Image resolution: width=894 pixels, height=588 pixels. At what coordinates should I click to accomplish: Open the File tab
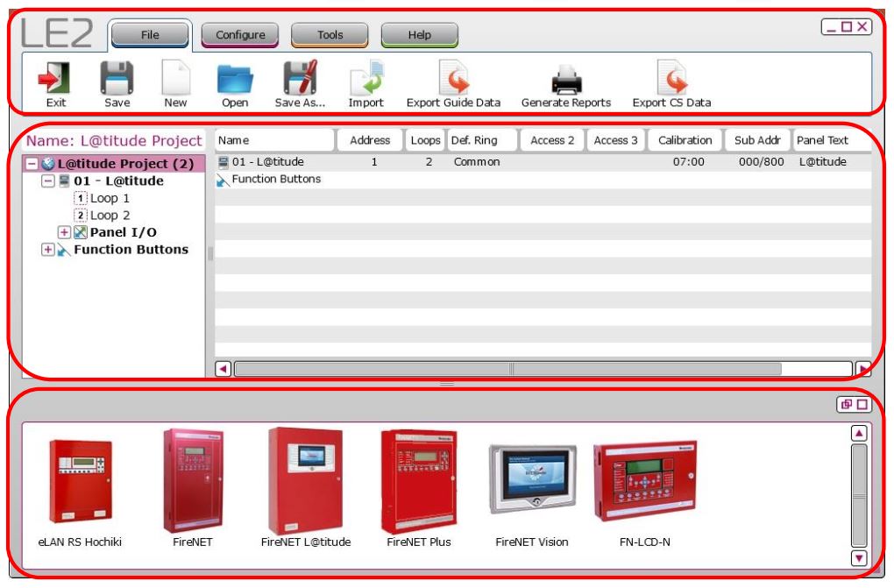pos(150,35)
